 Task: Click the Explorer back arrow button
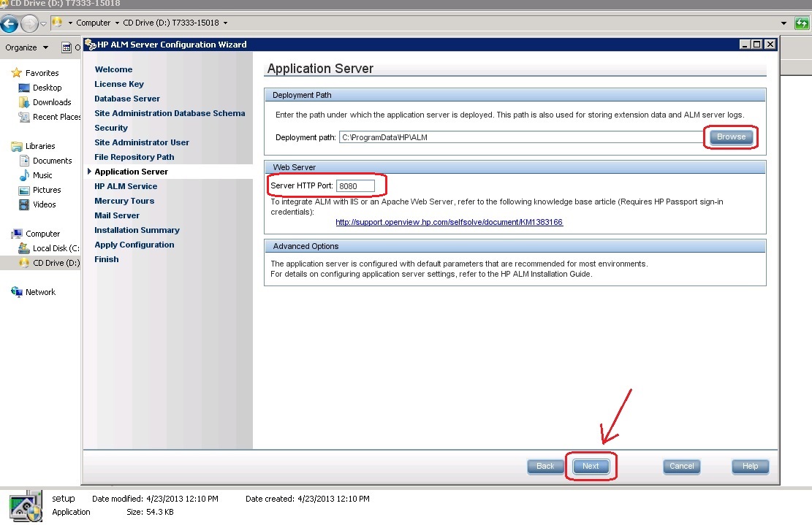[x=9, y=23]
